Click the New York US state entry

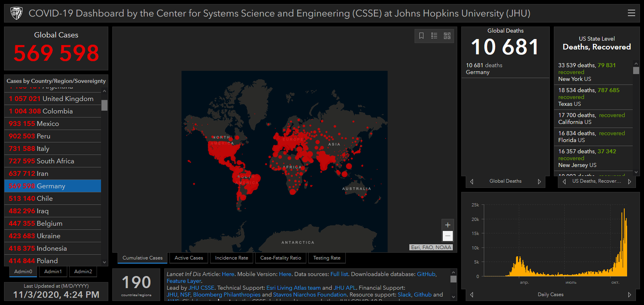point(595,72)
